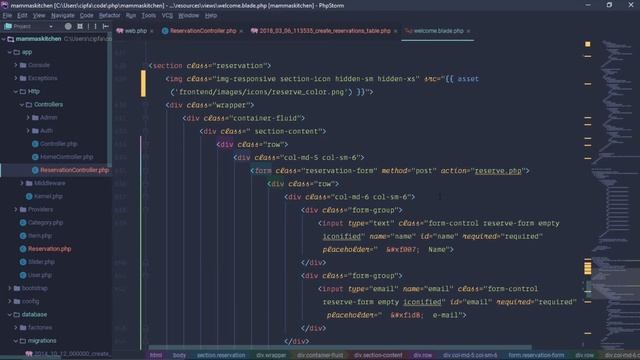Viewport: 640px width, 360px height.
Task: Click the form.reservation-form breadcrumb
Action: tap(536, 355)
